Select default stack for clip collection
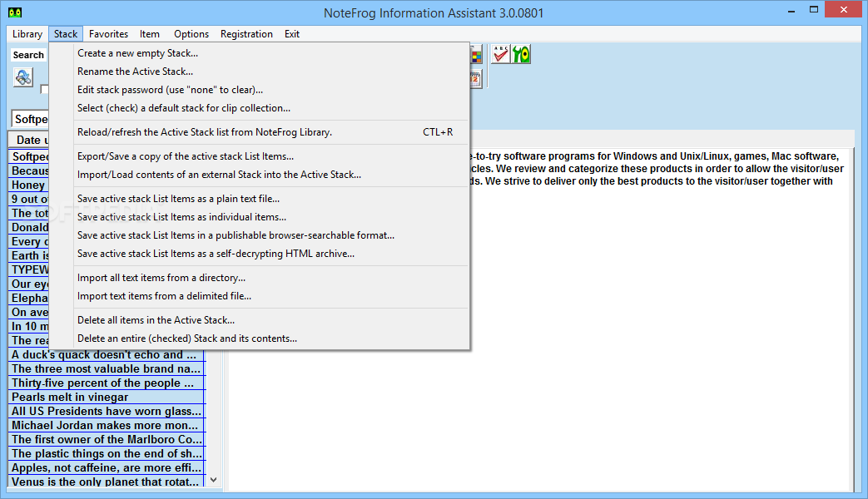 click(259, 108)
